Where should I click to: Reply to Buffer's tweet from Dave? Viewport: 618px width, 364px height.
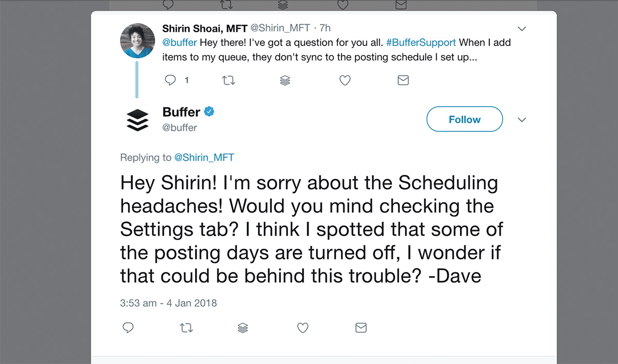(x=128, y=327)
